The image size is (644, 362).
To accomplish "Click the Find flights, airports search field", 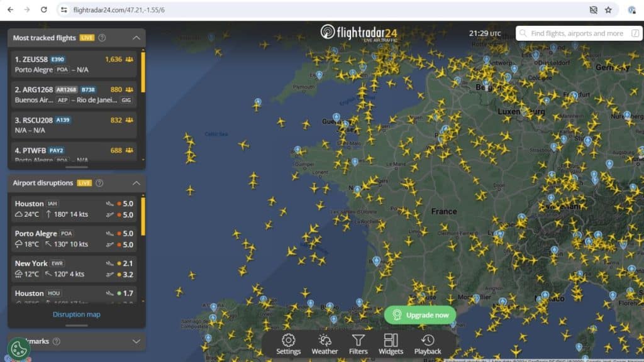I will [579, 33].
